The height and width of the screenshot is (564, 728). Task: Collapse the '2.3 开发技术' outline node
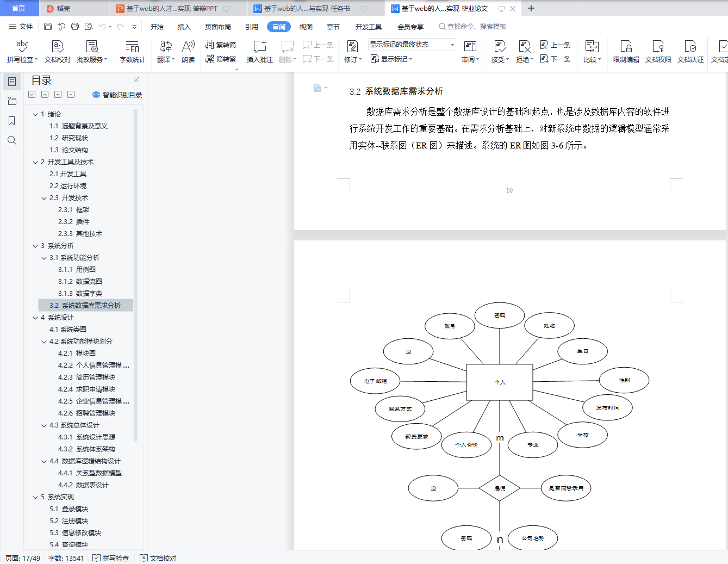[x=44, y=198]
